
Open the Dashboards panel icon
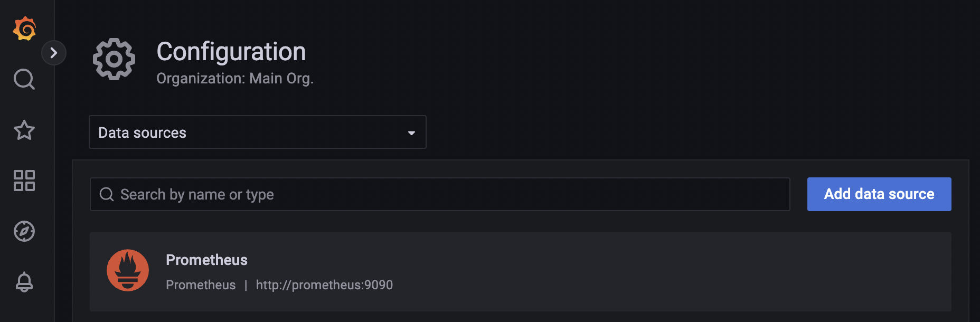point(24,181)
